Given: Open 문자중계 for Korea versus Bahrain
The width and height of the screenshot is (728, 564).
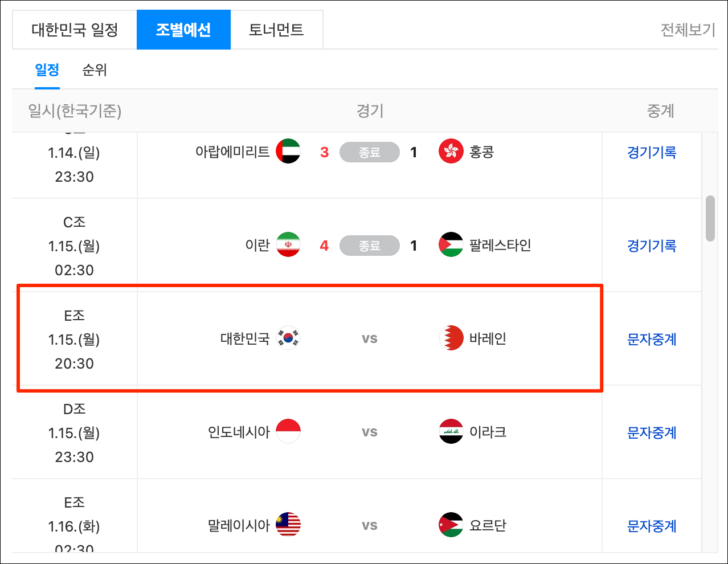Looking at the screenshot, I should [651, 339].
